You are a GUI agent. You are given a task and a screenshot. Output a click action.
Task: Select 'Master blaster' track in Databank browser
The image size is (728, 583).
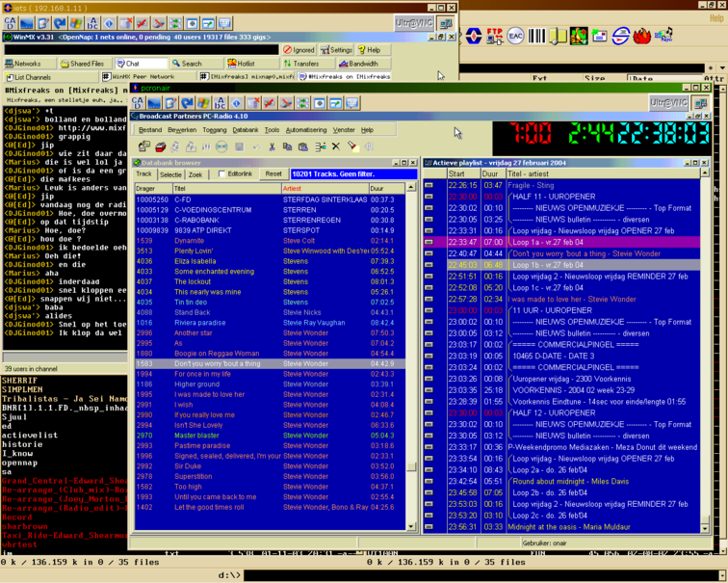pos(270,436)
